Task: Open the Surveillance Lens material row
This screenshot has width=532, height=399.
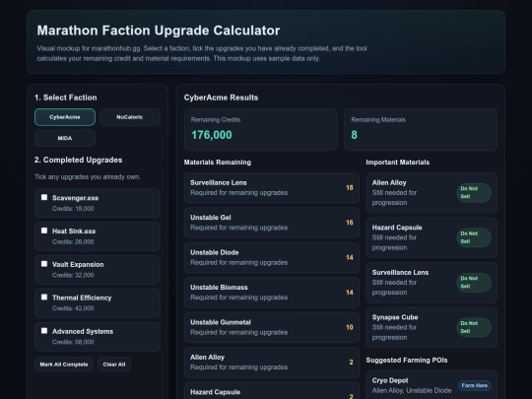Action: tap(272, 187)
